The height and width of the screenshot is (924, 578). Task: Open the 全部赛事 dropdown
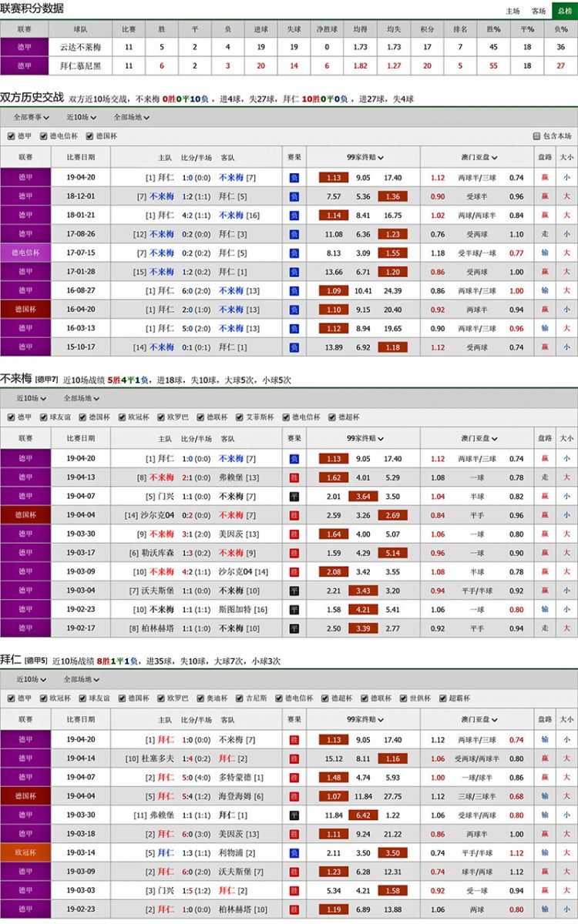[32, 118]
